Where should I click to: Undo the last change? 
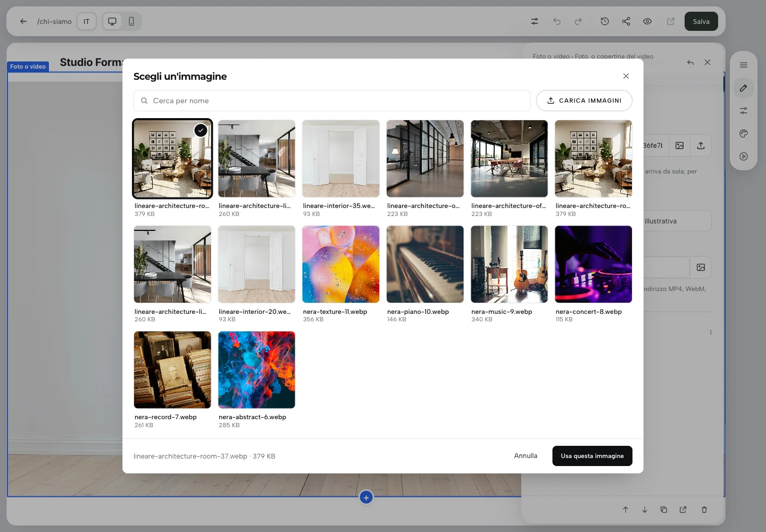557,21
